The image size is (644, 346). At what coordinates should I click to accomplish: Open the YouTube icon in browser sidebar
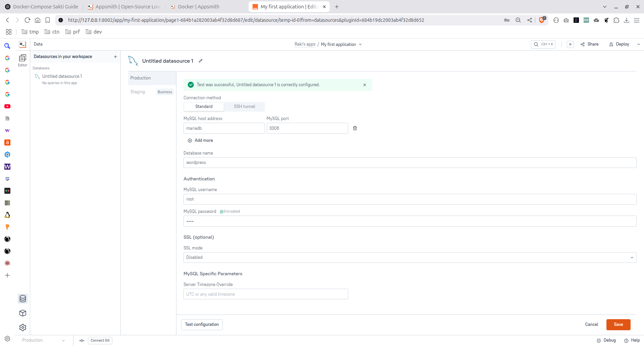pyautogui.click(x=7, y=106)
